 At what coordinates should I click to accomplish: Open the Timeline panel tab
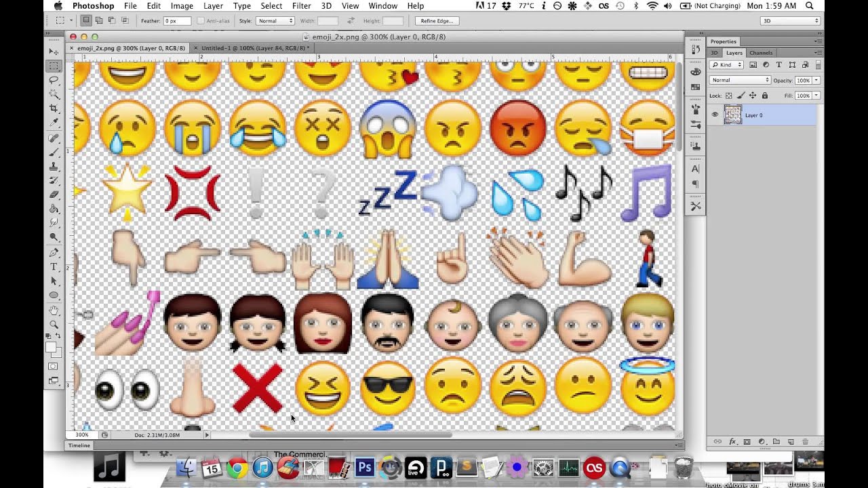79,445
